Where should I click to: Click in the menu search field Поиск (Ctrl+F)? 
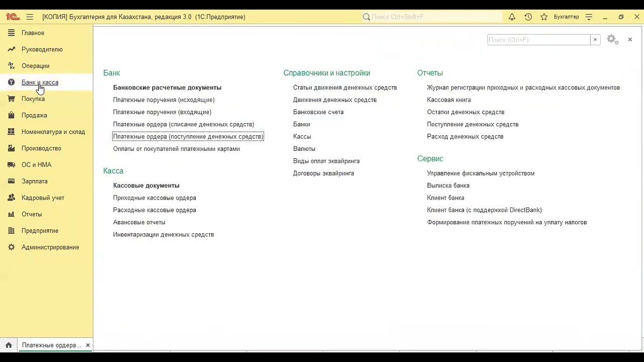pyautogui.click(x=539, y=40)
